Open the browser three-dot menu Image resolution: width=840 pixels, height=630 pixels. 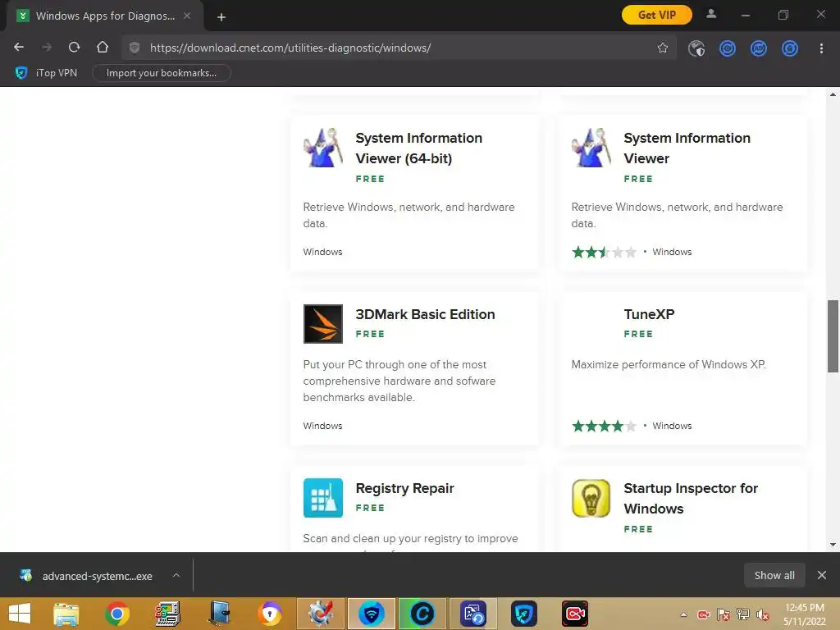coord(821,48)
